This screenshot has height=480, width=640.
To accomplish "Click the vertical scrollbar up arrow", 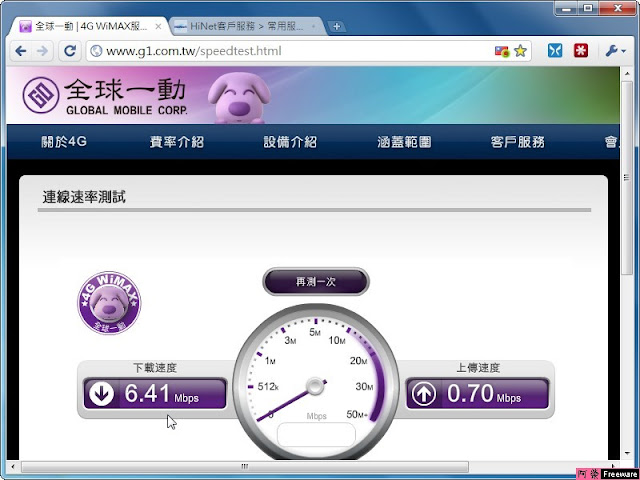I will coord(628,74).
